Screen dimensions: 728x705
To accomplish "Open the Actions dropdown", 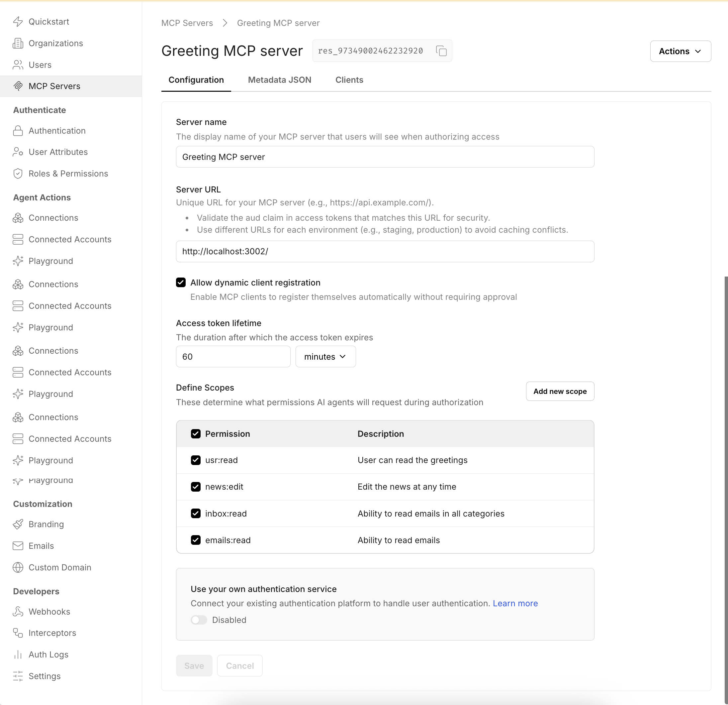I will pyautogui.click(x=680, y=51).
